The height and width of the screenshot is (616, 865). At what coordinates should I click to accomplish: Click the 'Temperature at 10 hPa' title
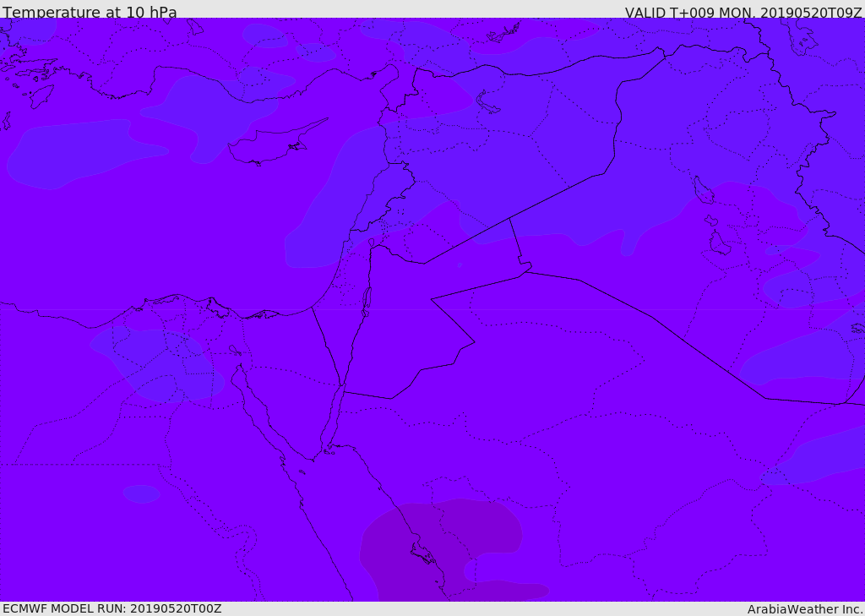[90, 12]
